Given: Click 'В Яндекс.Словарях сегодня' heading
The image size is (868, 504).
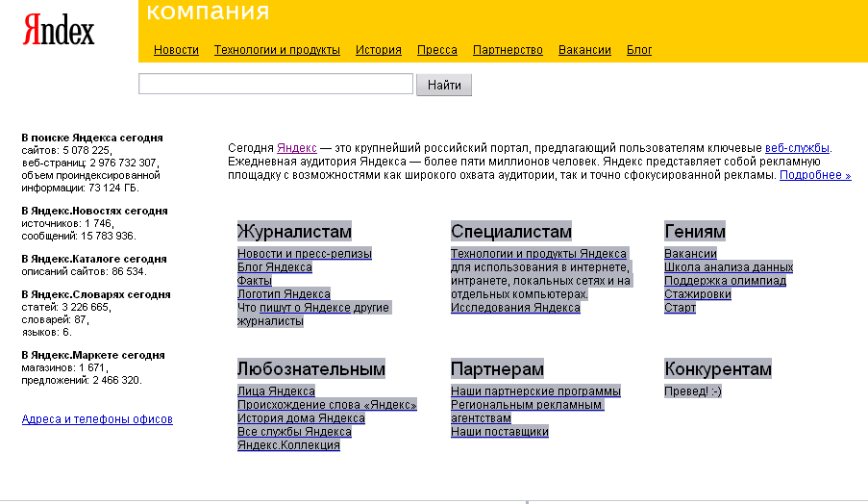Looking at the screenshot, I should click(96, 294).
